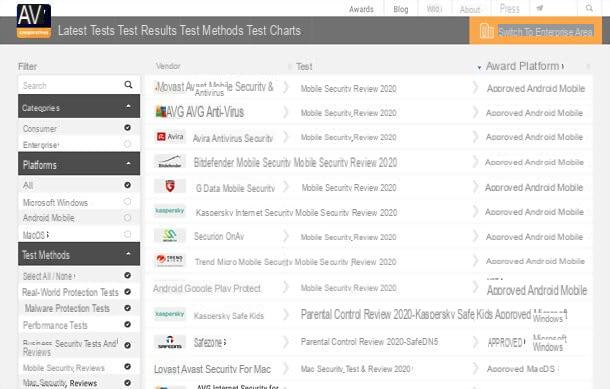Open the search magnifier in top navigation
Screen dimensions: 610x389
589,8
